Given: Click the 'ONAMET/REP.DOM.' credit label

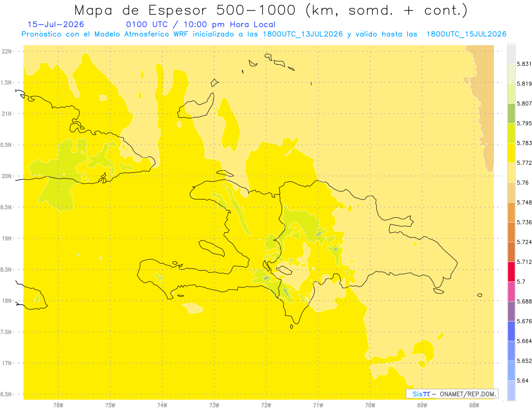Looking at the screenshot, I should [468, 394].
